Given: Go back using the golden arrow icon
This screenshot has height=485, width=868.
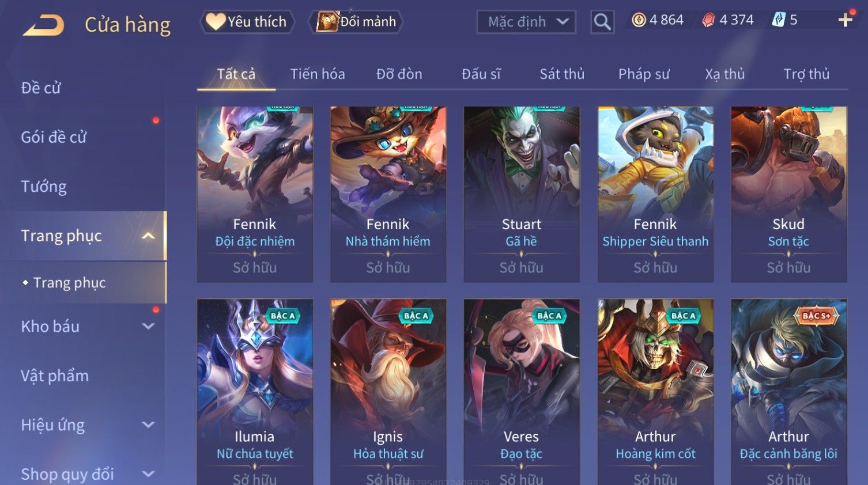Looking at the screenshot, I should pos(43,25).
